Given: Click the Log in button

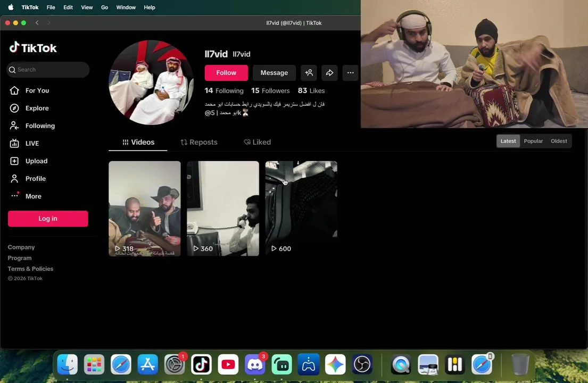Looking at the screenshot, I should pos(48,219).
